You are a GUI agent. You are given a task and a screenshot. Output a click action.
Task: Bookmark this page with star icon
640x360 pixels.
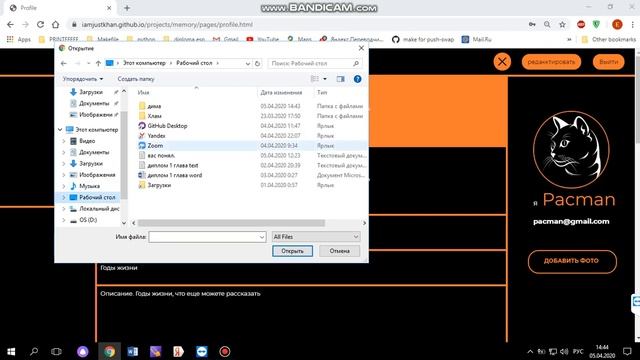click(x=562, y=24)
